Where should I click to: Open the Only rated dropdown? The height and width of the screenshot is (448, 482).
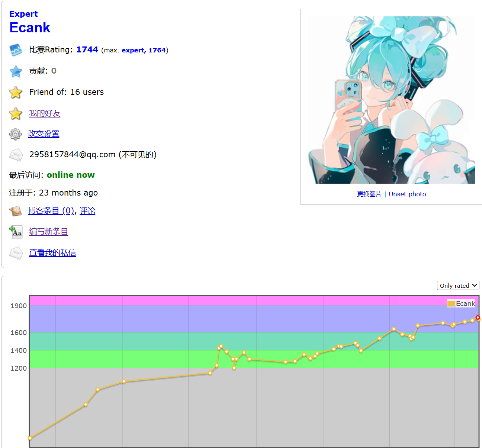pyautogui.click(x=458, y=286)
